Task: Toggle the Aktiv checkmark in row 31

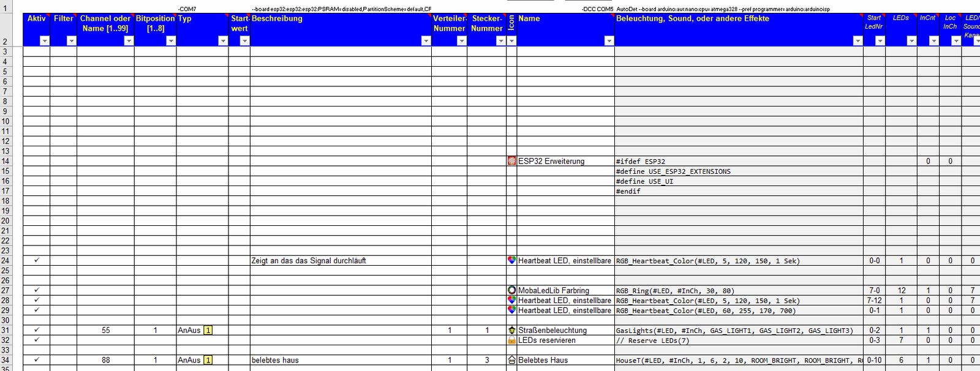Action: point(37,330)
